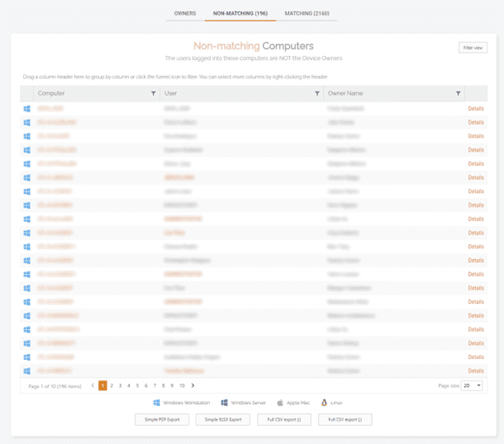Expand the Page size dropdown
The image size is (504, 444).
tap(472, 386)
